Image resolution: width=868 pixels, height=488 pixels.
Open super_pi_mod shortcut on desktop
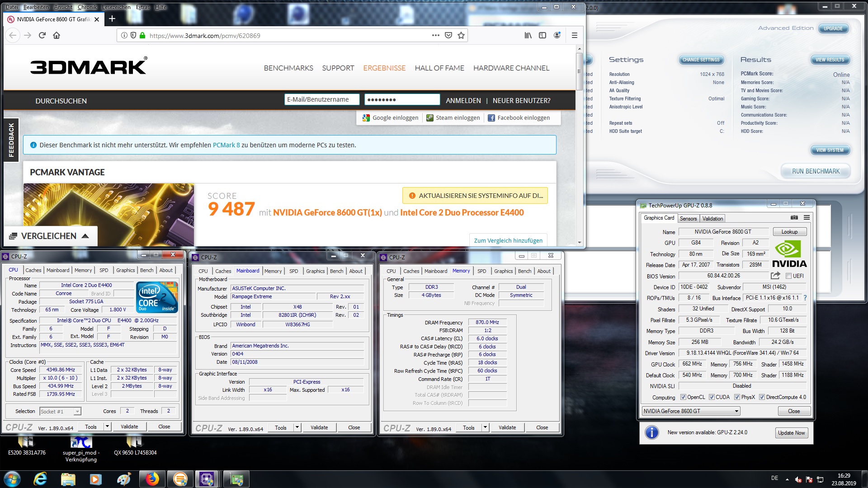pos(81,449)
